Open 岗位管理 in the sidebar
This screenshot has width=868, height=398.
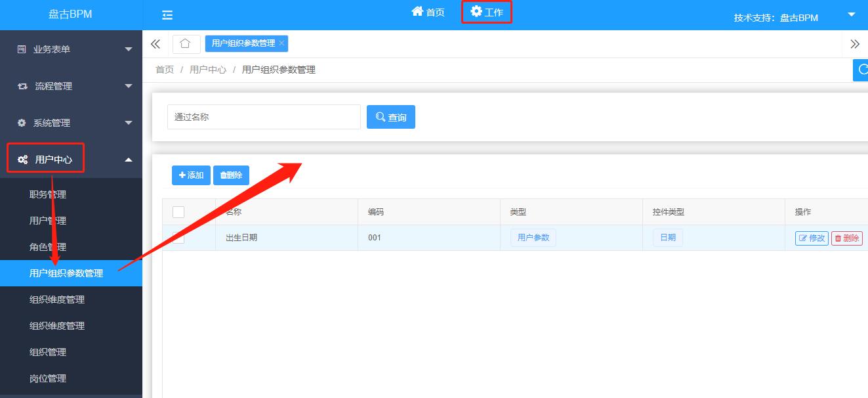point(71,378)
